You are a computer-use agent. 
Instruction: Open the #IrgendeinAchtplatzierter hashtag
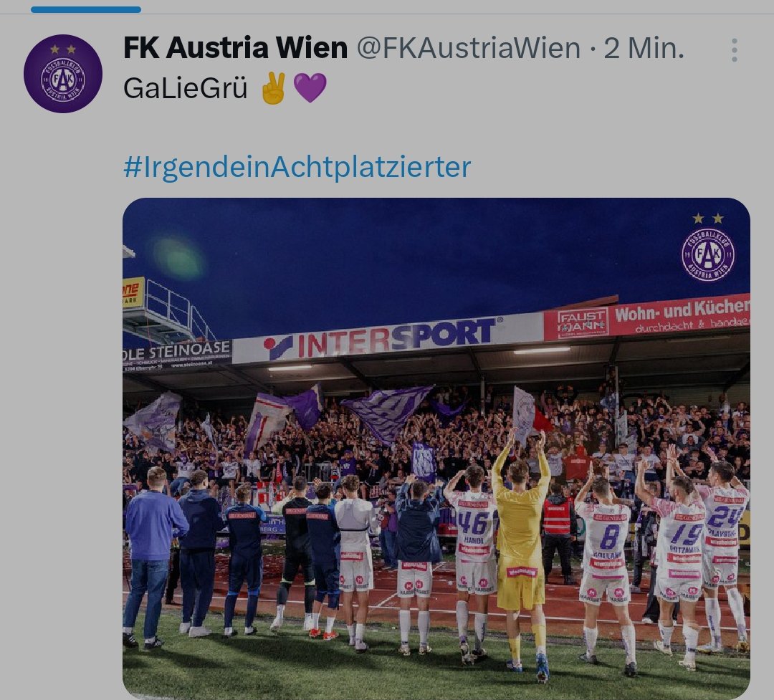tap(297, 167)
